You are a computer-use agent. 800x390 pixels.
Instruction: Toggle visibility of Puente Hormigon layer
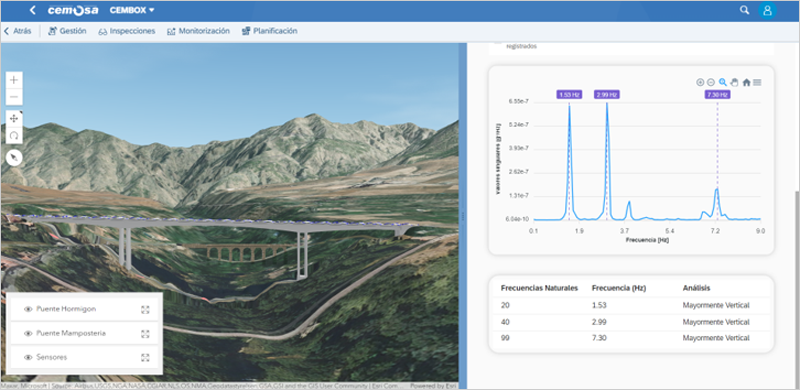[29, 309]
